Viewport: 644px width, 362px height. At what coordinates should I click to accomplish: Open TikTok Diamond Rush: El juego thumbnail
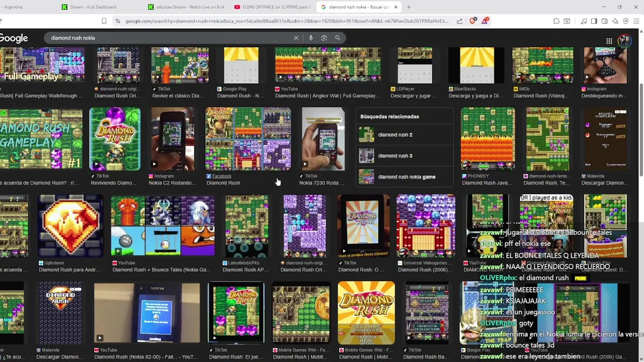tap(236, 313)
